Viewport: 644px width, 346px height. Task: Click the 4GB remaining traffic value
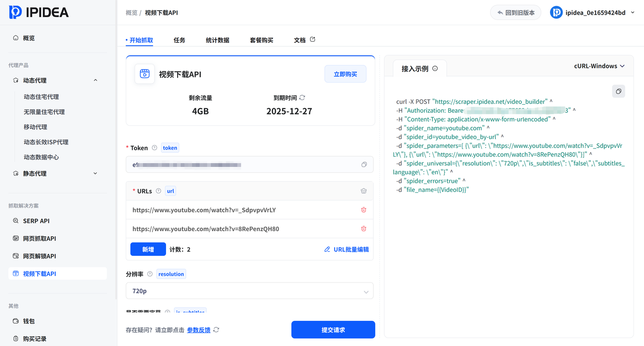[x=201, y=111]
